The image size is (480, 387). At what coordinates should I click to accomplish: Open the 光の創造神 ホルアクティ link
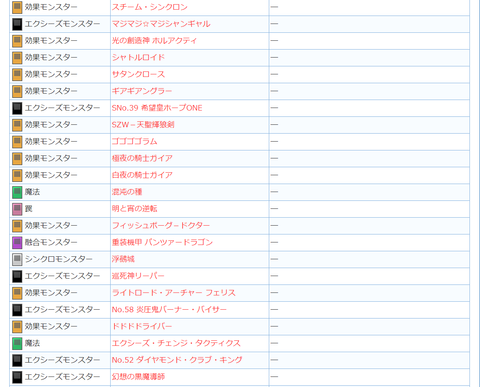tap(154, 41)
